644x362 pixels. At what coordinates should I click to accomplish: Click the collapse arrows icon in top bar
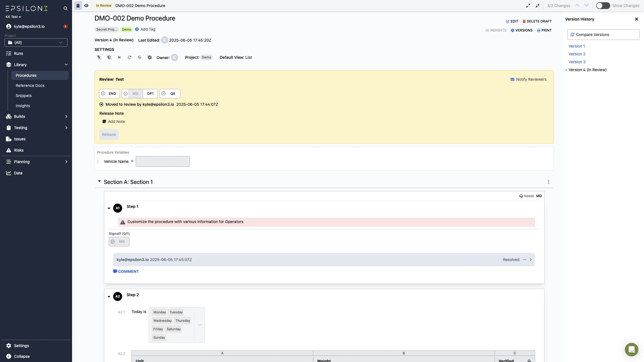(537, 6)
